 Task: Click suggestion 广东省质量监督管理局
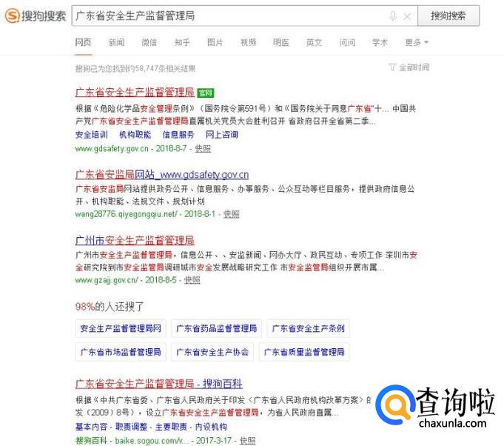pyautogui.click(x=304, y=352)
